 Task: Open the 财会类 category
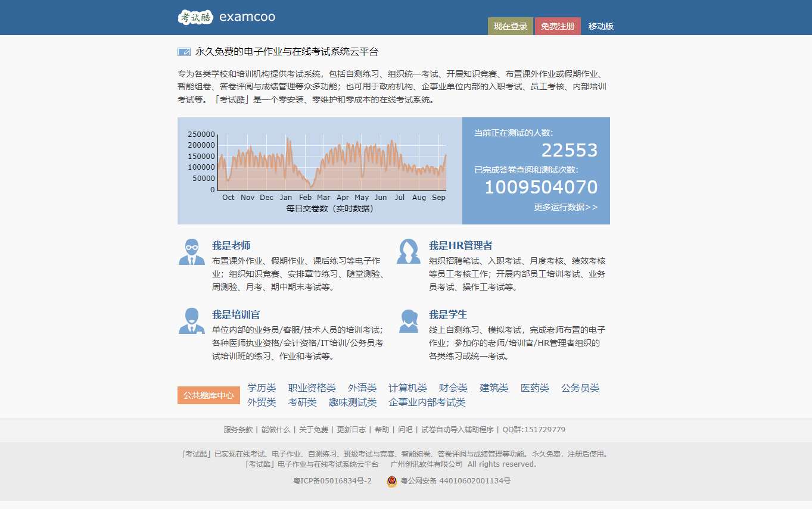click(x=453, y=388)
